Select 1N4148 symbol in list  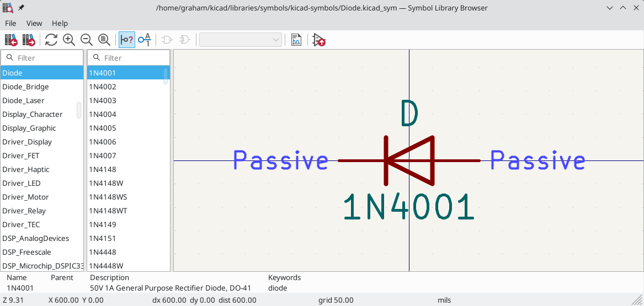click(103, 169)
